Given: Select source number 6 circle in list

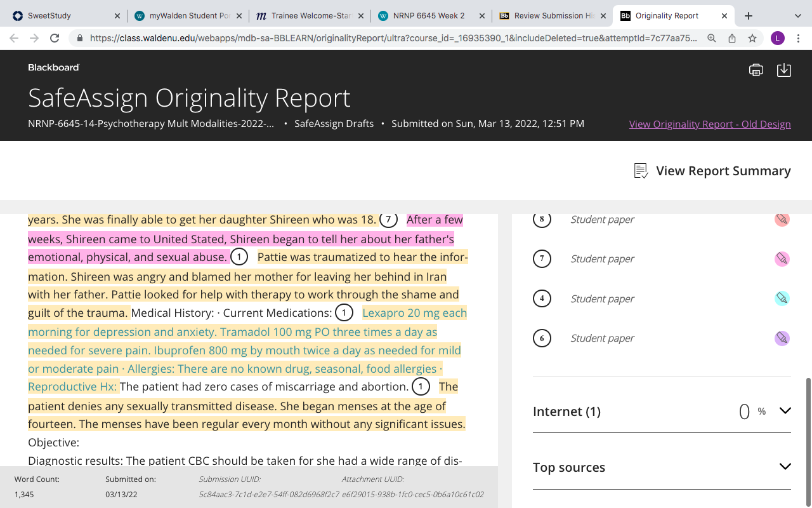Looking at the screenshot, I should [542, 338].
